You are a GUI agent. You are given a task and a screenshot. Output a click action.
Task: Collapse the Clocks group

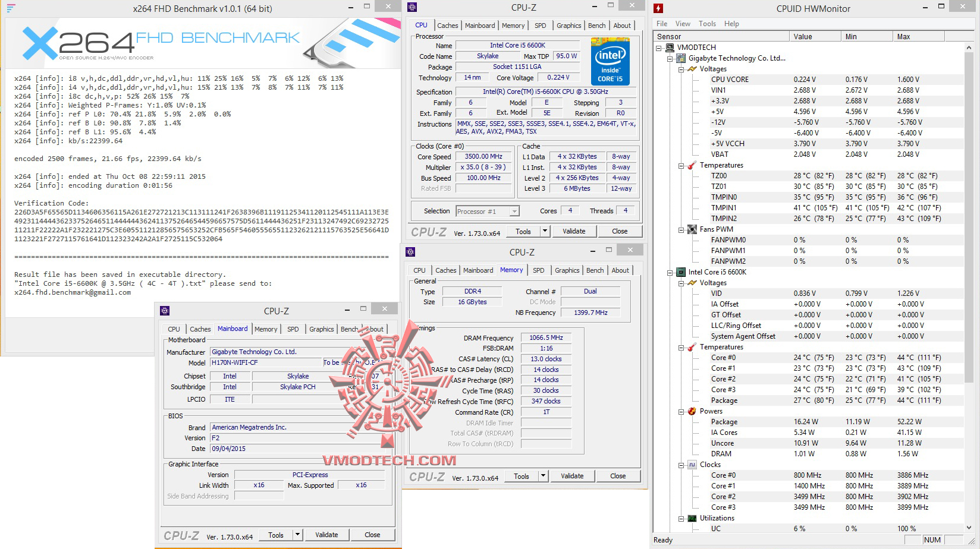coord(681,465)
